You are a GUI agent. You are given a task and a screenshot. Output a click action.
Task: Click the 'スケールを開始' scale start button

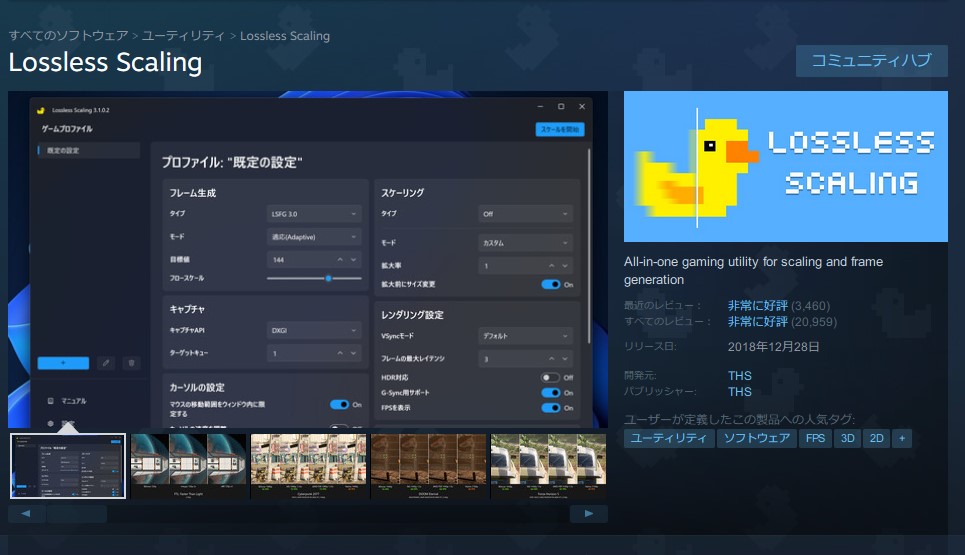pyautogui.click(x=559, y=129)
